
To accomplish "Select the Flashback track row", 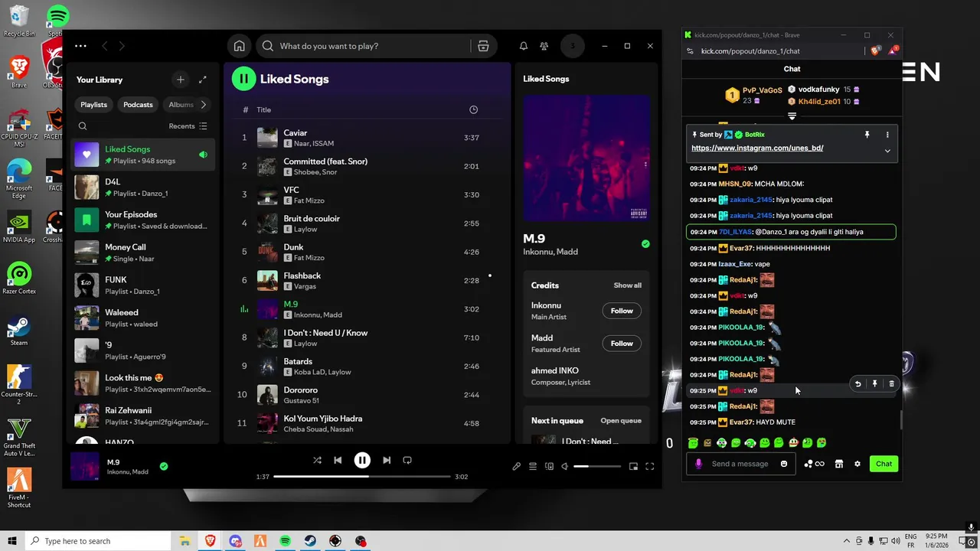I will pyautogui.click(x=367, y=280).
